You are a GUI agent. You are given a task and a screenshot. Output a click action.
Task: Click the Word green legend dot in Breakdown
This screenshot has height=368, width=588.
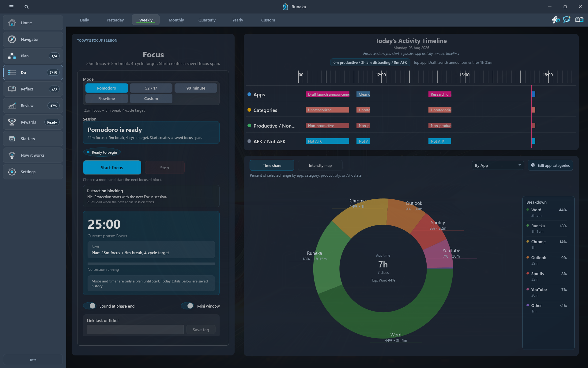528,210
